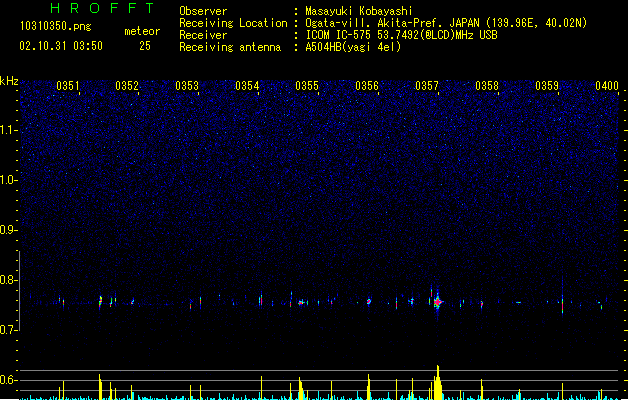Click the 0352 time marker label

click(x=127, y=86)
